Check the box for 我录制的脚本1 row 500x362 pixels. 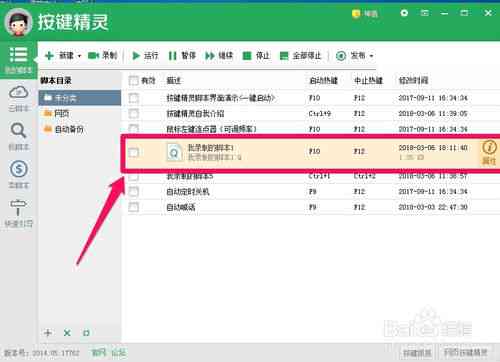pyautogui.click(x=134, y=152)
